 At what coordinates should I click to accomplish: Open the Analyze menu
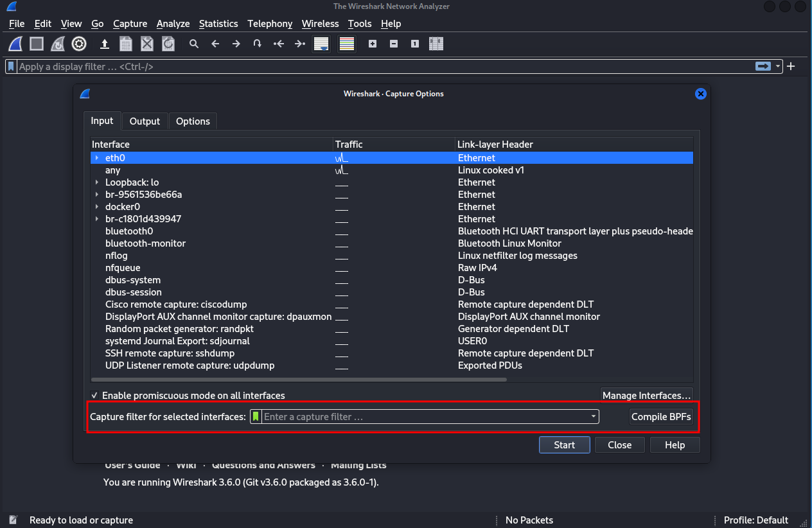[x=173, y=24]
